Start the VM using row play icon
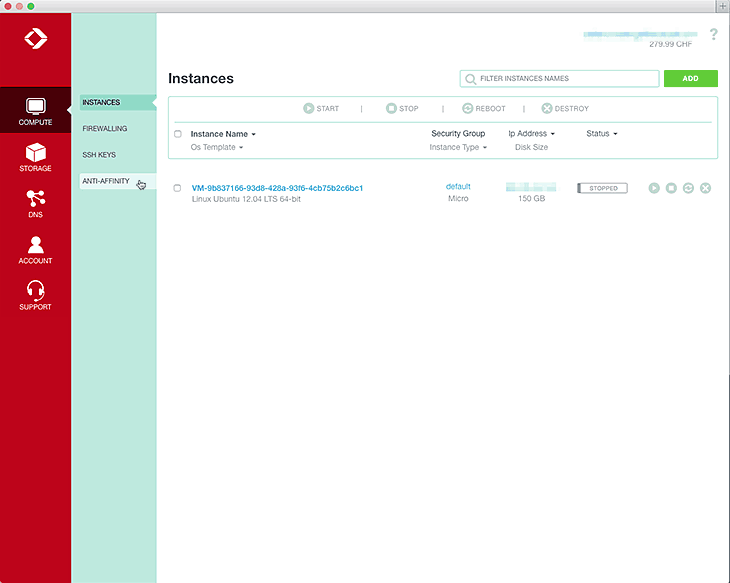 pos(654,188)
